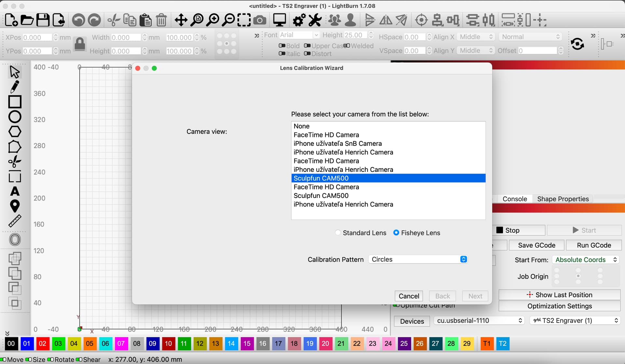Pick the blue 01 layer color swatch
The height and width of the screenshot is (364, 625).
[27, 343]
